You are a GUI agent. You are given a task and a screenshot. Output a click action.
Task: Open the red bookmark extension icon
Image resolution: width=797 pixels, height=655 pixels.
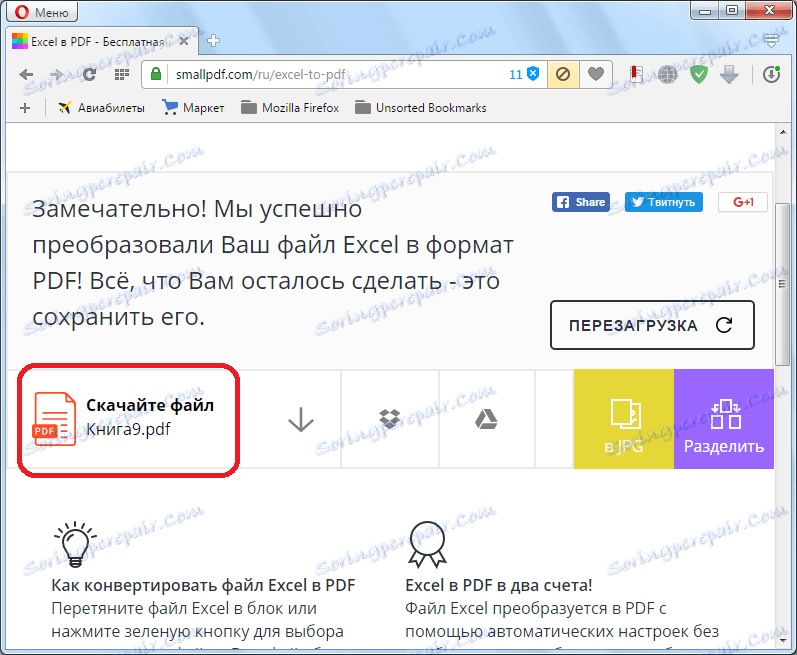636,75
